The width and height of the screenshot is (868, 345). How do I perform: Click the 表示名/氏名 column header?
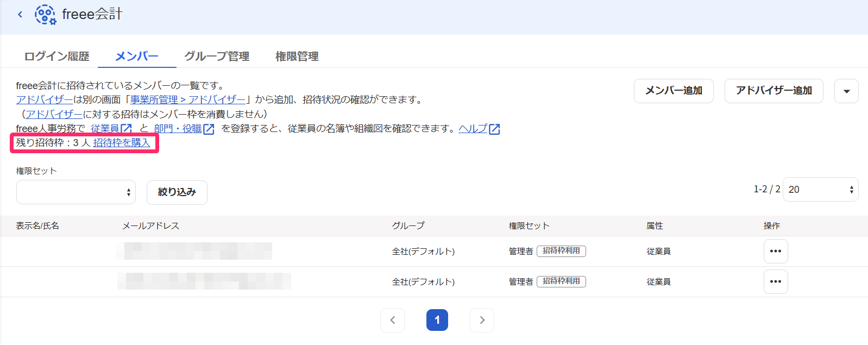37,225
